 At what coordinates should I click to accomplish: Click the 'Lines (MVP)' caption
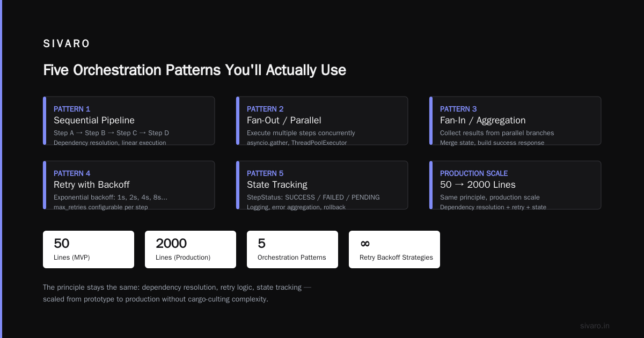[72, 258]
